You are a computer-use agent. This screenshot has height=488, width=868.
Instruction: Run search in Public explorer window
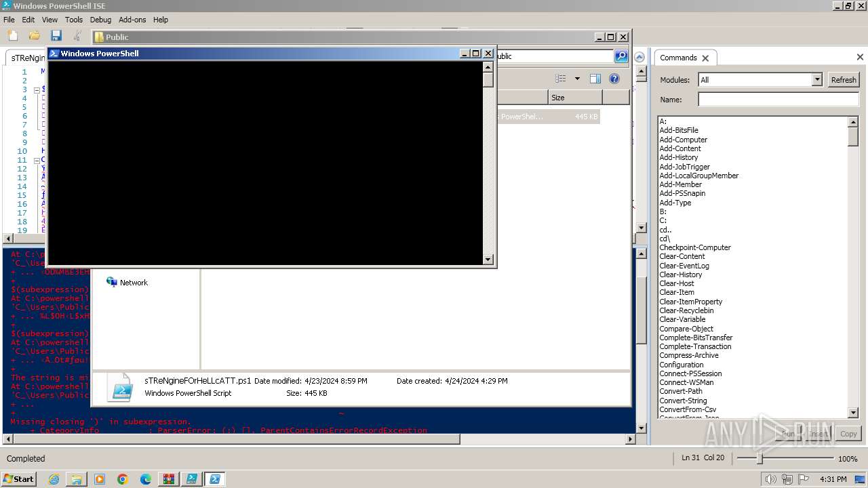[x=621, y=56]
